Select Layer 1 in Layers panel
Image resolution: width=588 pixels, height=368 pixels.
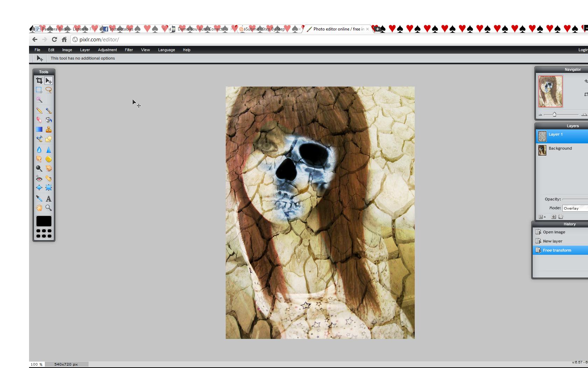point(562,136)
